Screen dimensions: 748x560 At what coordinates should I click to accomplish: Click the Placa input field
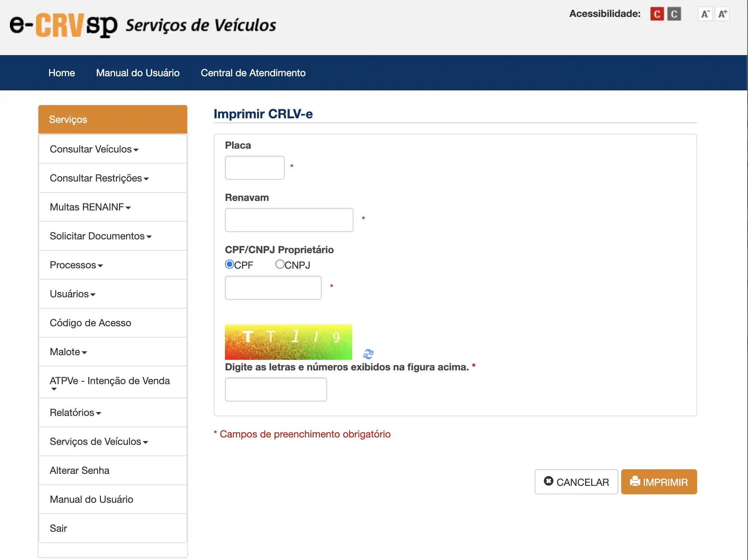tap(255, 168)
